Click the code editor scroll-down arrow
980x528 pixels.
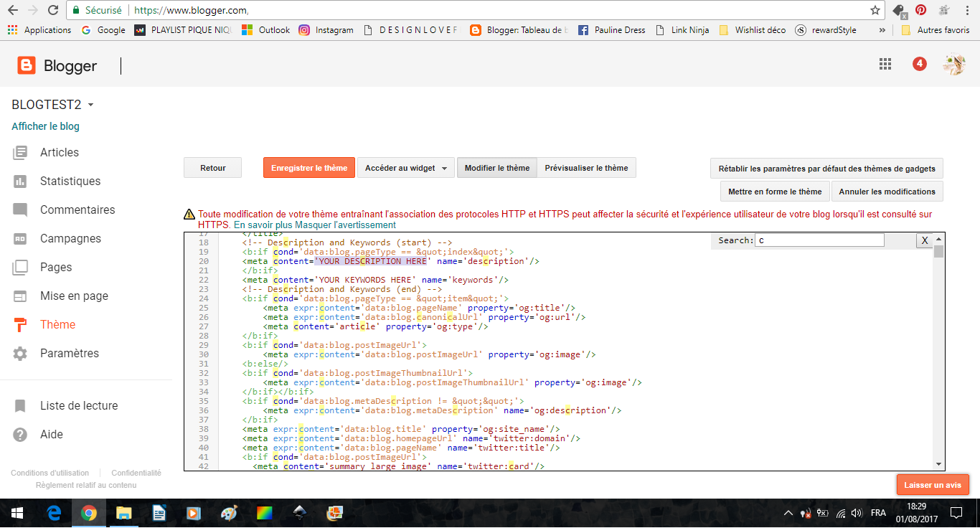click(938, 464)
